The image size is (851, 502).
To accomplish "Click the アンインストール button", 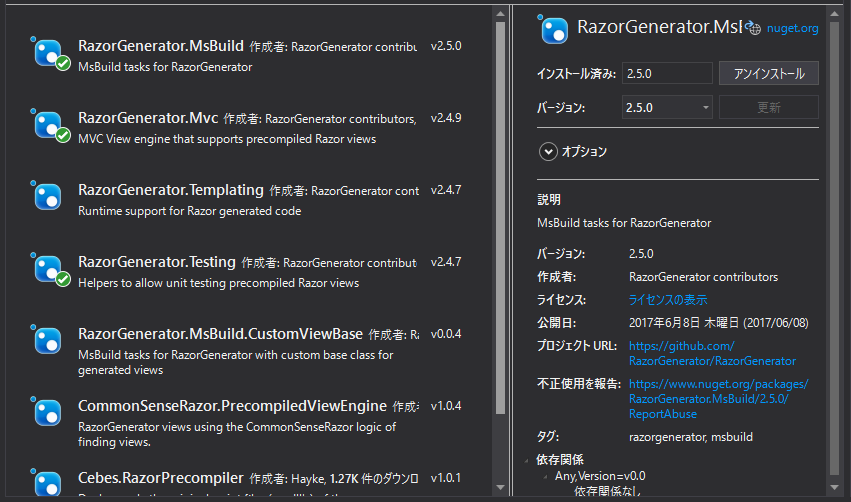I will (769, 73).
